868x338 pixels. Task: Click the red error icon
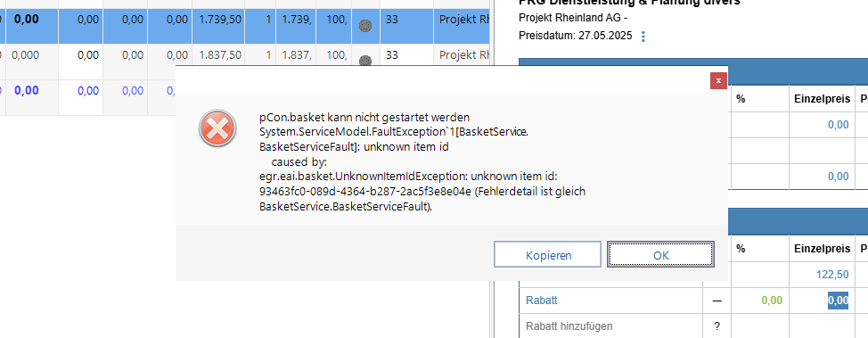point(218,128)
